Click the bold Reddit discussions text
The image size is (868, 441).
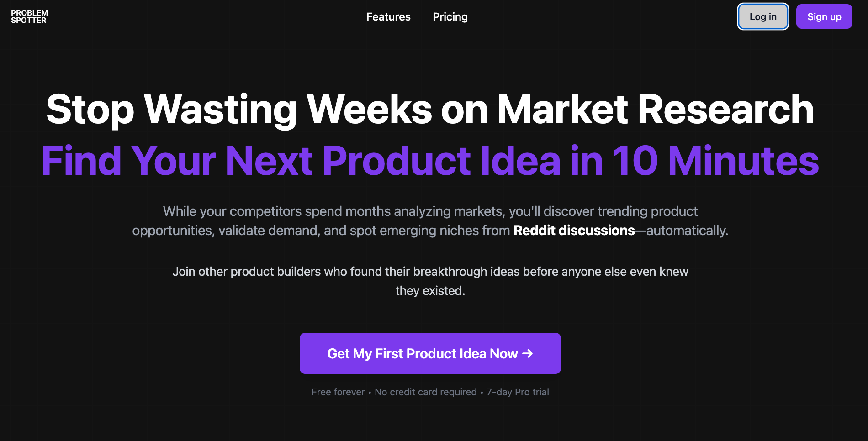[574, 231]
